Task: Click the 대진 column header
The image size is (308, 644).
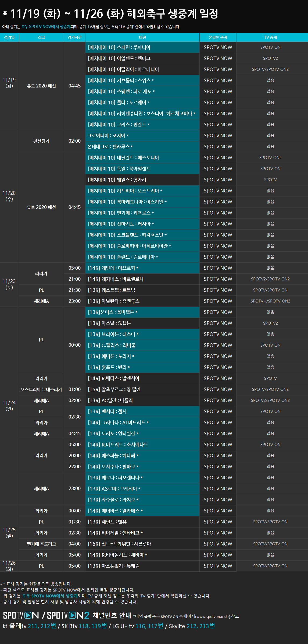Action: click(x=142, y=37)
